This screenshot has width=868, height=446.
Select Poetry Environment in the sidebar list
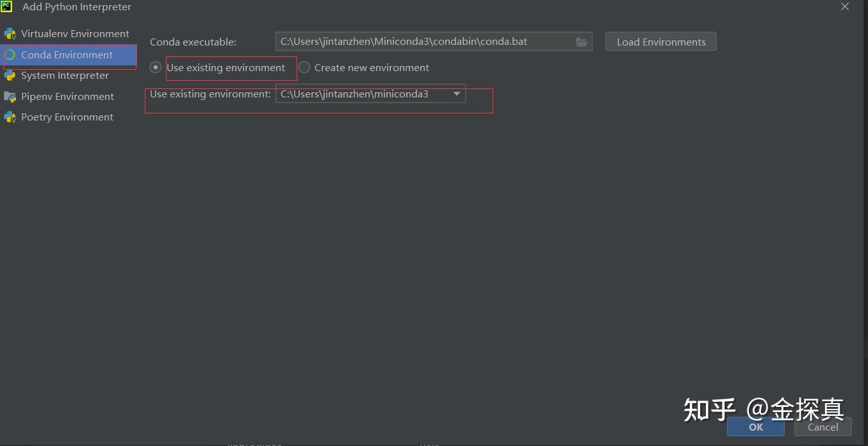tap(67, 117)
